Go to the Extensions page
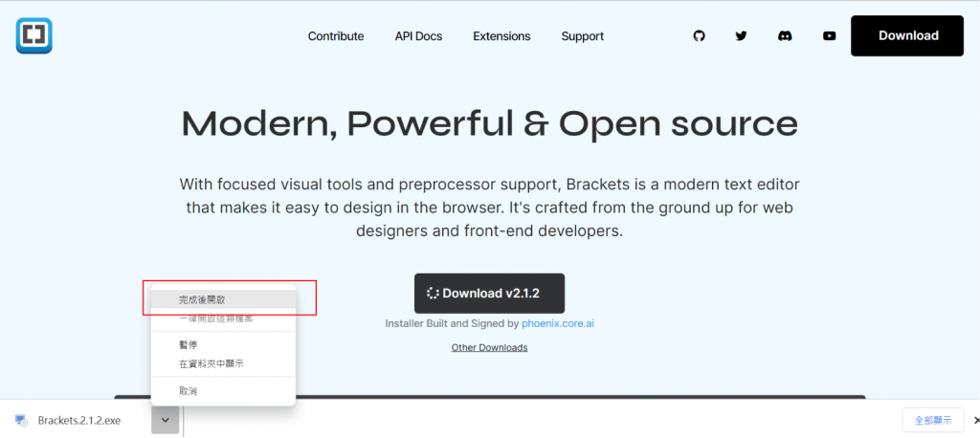This screenshot has width=980, height=438. click(x=501, y=36)
